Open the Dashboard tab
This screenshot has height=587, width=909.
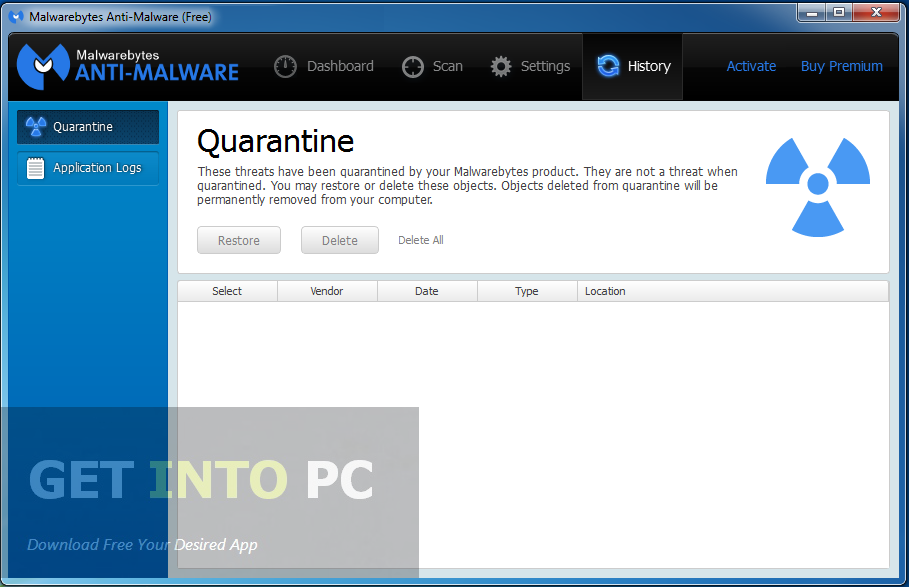coord(324,67)
